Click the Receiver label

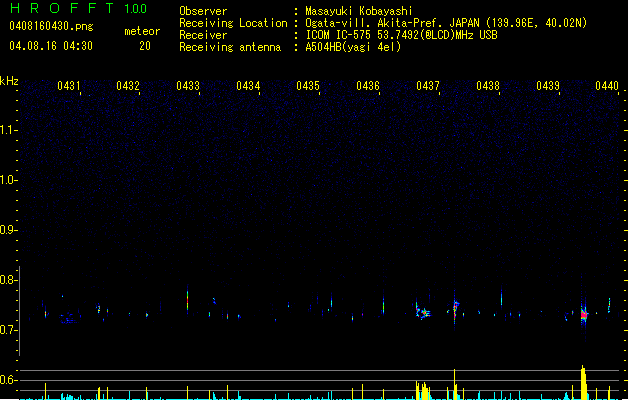click(x=203, y=35)
